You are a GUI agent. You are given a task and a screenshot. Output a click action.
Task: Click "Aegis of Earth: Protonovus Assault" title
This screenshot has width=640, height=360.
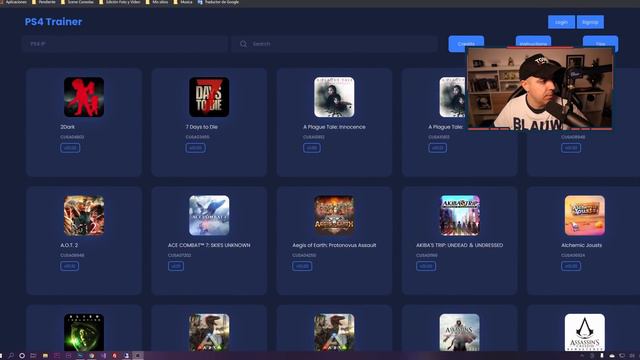tap(334, 245)
